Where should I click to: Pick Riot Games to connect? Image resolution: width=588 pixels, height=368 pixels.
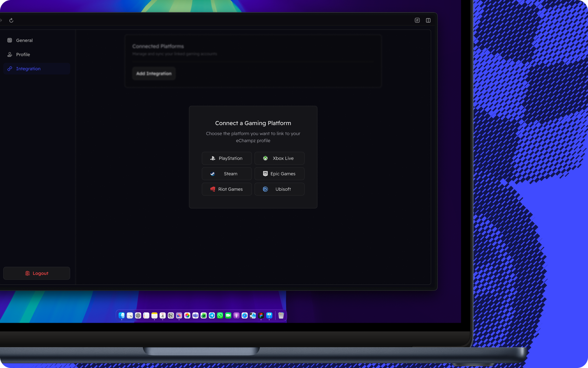(227, 189)
